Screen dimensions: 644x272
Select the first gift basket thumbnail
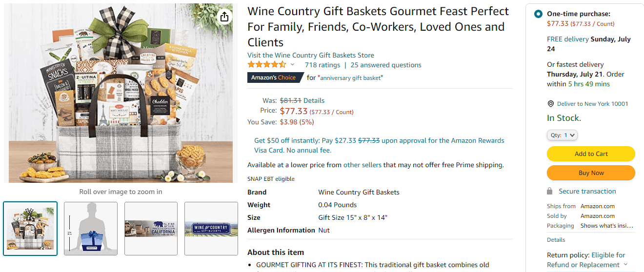[30, 229]
